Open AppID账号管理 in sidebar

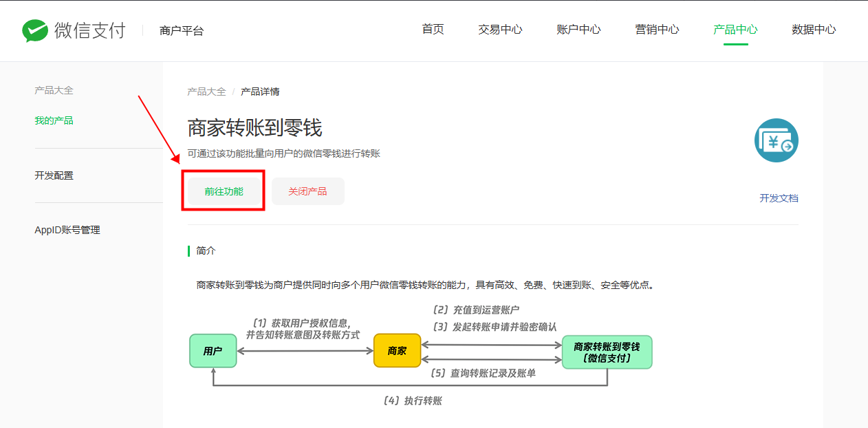pos(67,230)
